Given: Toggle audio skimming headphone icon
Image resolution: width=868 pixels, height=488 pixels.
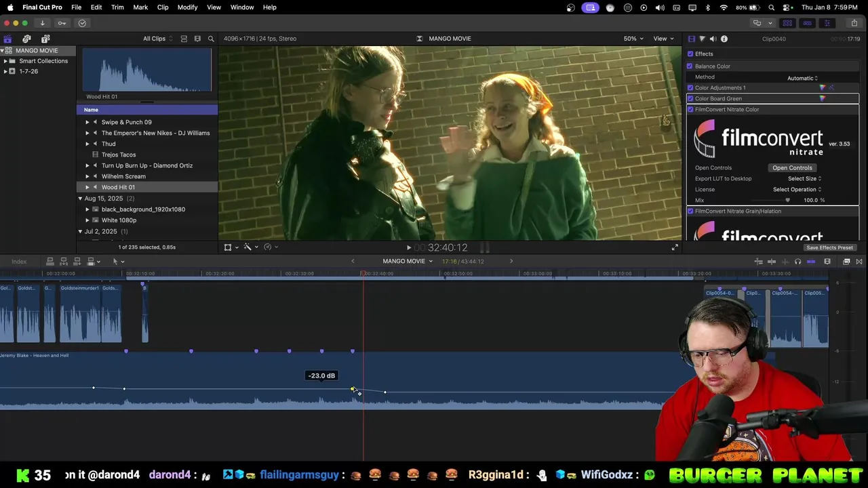Looking at the screenshot, I should coord(797,262).
